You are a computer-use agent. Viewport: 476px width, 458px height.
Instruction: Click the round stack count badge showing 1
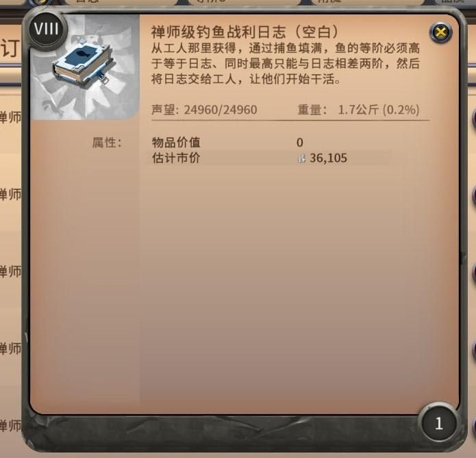(x=438, y=423)
